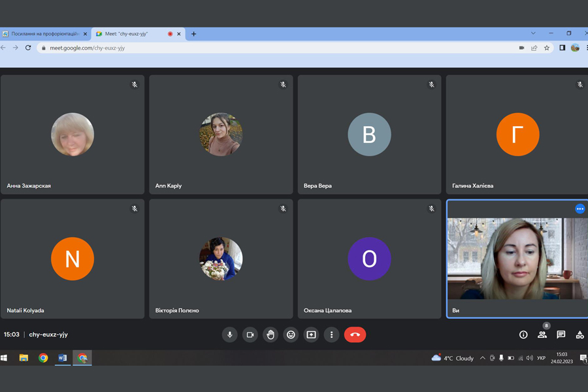Screen dimensions: 588x392
Task: Select Ann Kaply profile photo
Action: tap(221, 135)
